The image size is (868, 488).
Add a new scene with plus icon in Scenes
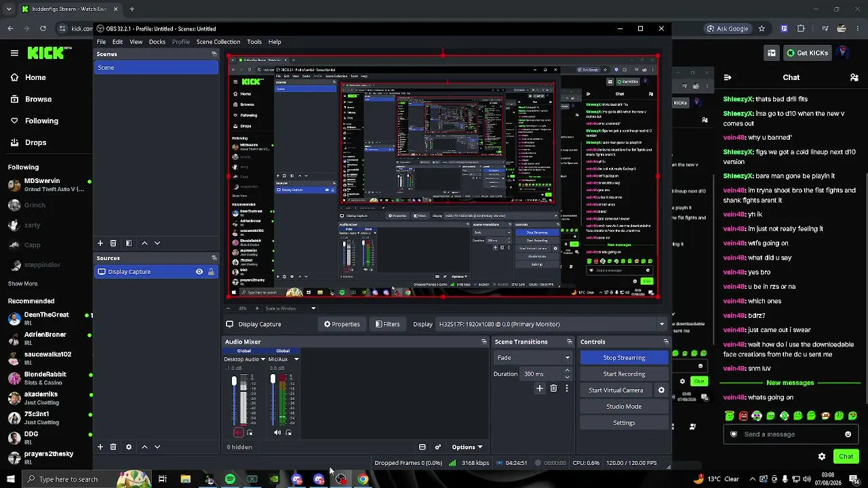(x=100, y=243)
